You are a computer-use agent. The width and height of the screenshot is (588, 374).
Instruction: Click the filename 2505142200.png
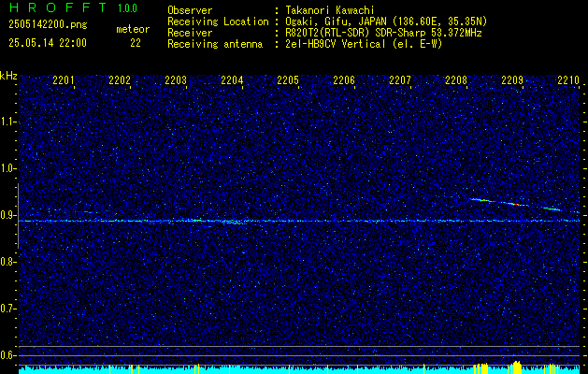tap(48, 25)
